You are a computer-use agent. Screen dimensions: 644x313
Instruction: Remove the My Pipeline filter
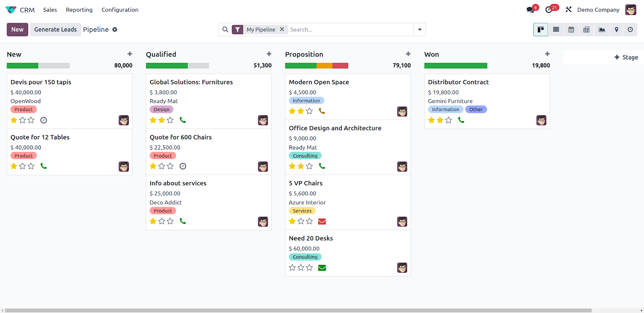tap(282, 29)
